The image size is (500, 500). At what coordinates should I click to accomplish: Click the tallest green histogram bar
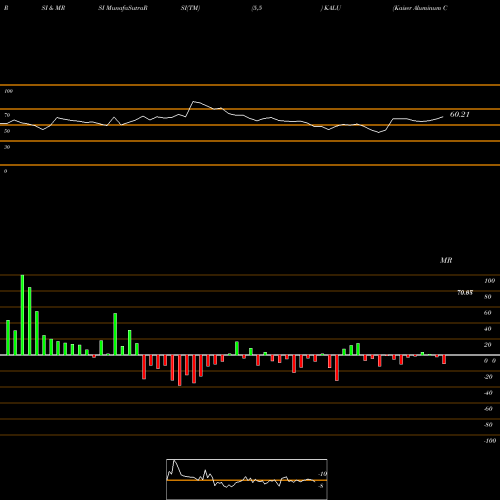point(22,315)
